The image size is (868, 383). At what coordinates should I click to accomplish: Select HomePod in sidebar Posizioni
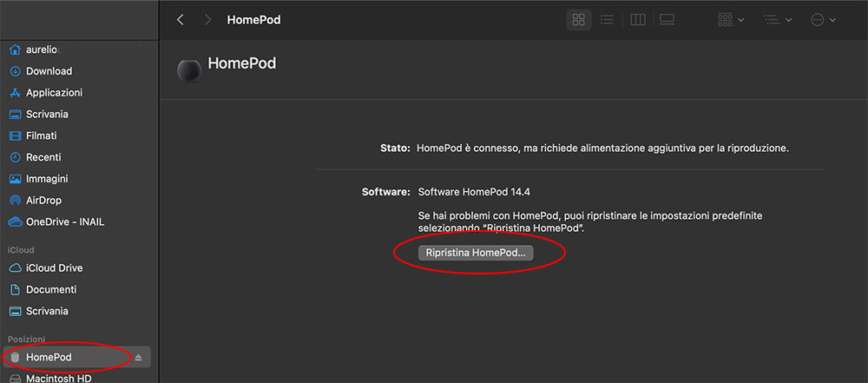coord(49,357)
